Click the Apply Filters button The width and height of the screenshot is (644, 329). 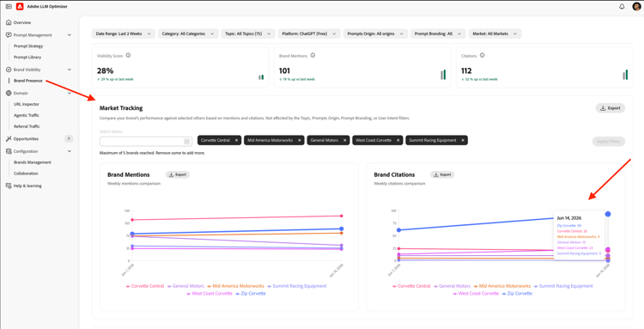[x=609, y=141]
